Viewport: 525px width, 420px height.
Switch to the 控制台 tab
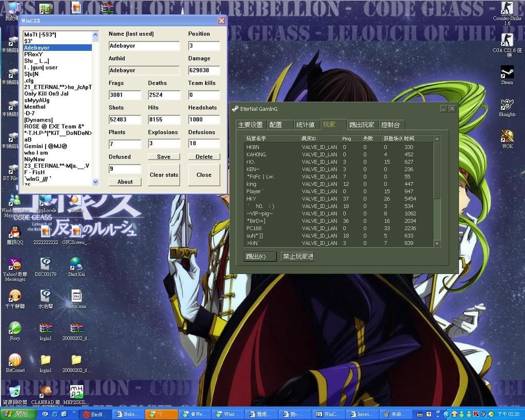[x=391, y=125]
